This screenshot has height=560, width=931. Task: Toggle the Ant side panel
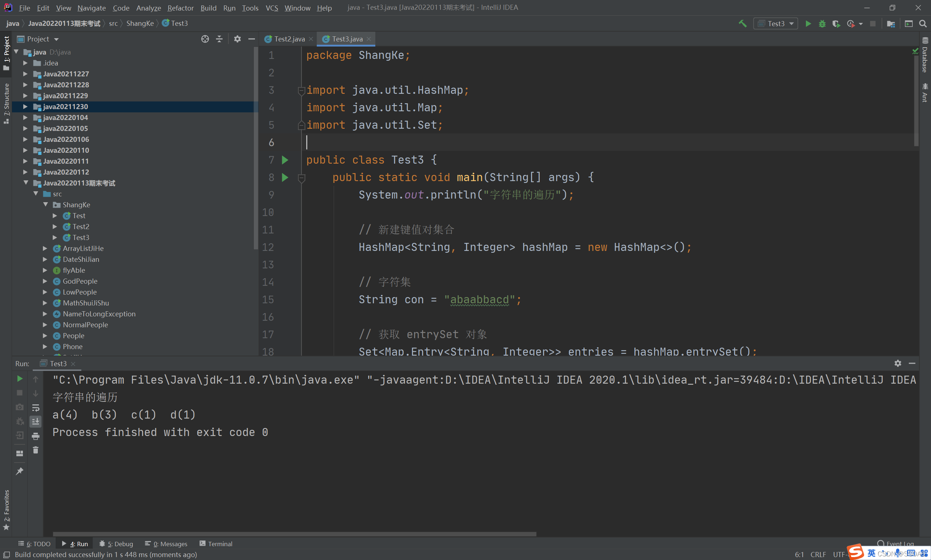coord(924,92)
